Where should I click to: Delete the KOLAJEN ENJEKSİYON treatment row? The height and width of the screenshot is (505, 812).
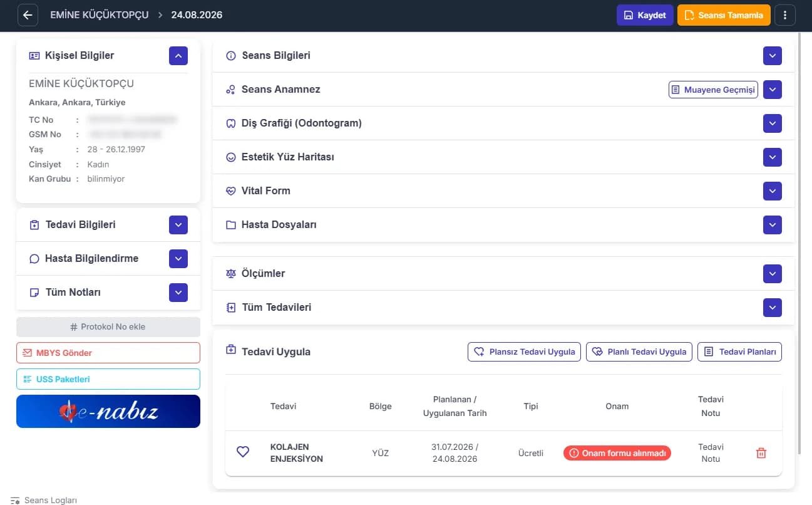click(761, 453)
